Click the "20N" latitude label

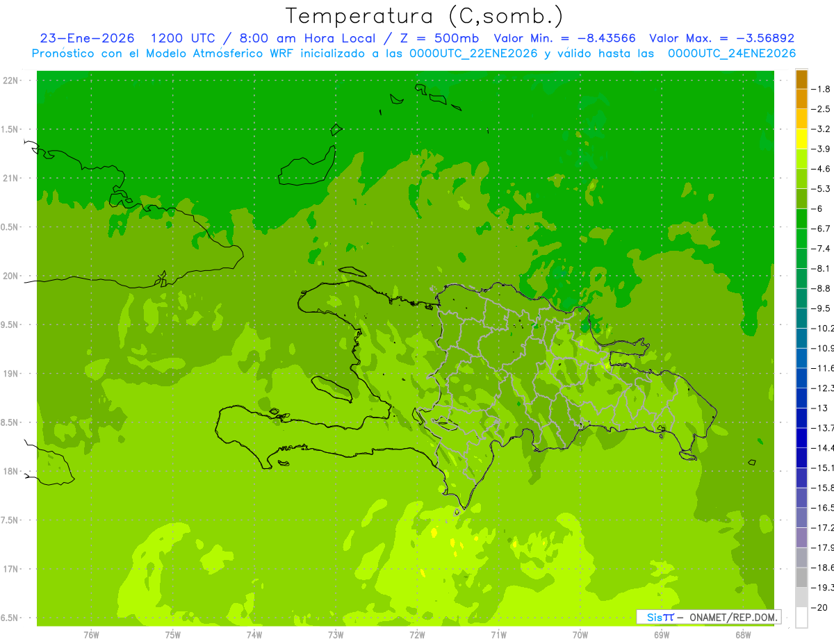pyautogui.click(x=12, y=276)
